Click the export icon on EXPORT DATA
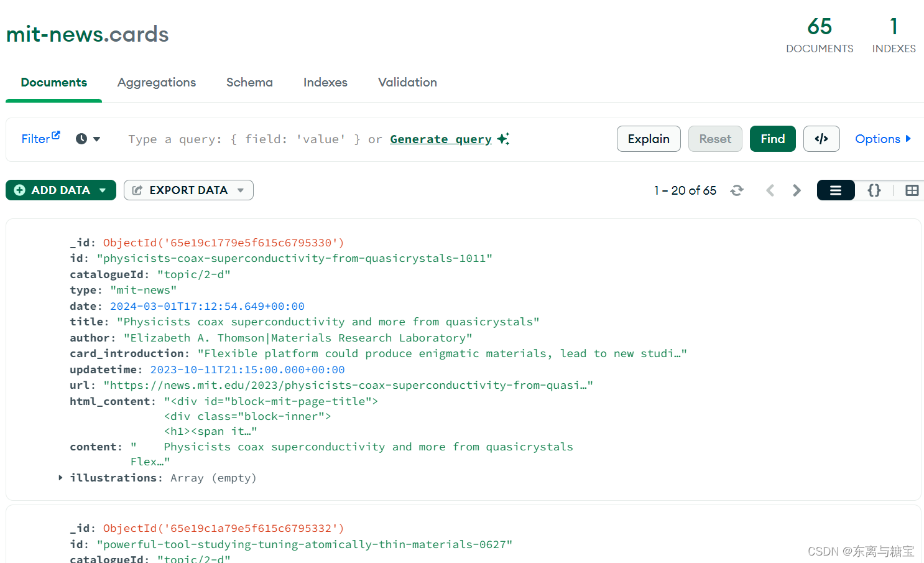Viewport: 924px width, 563px height. (x=137, y=190)
